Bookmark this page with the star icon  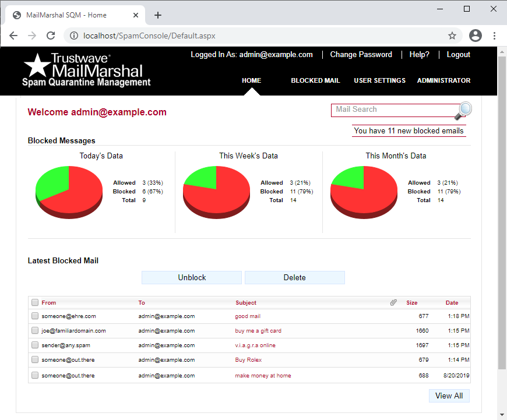tap(452, 36)
